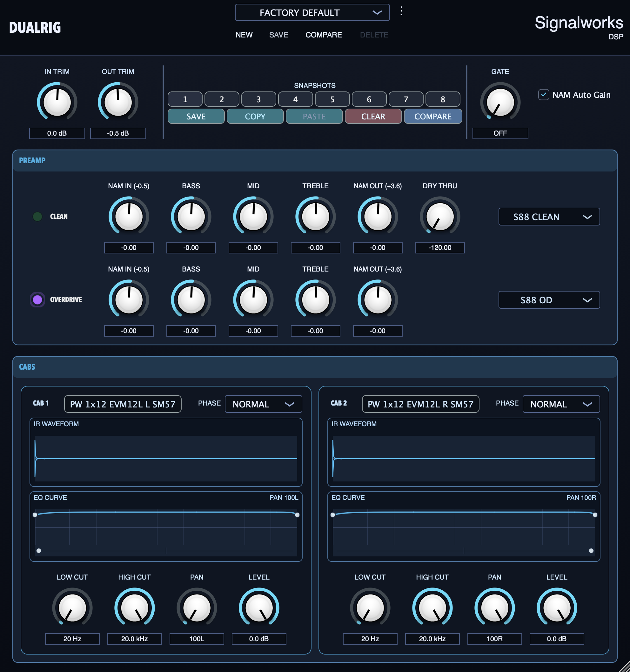Click Cab 2 HIGH CUT knob
Screen dimensions: 630x672
[x=432, y=608]
